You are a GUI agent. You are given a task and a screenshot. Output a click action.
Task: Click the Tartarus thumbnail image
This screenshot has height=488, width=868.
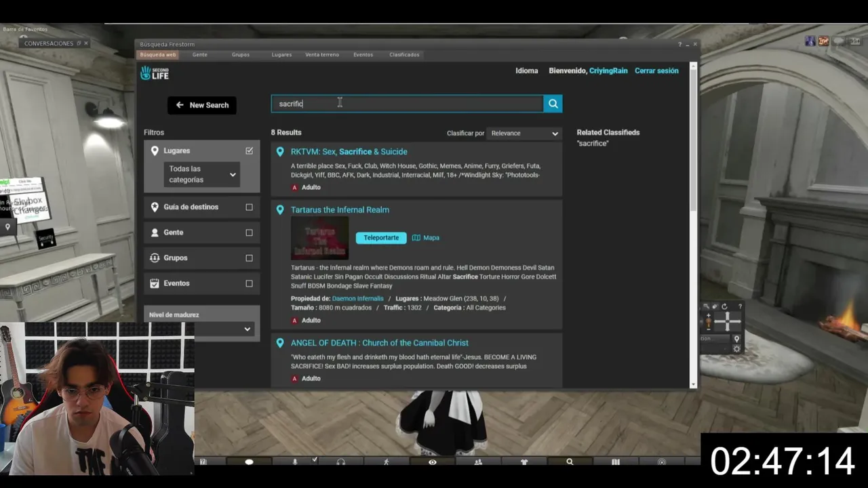(x=320, y=239)
